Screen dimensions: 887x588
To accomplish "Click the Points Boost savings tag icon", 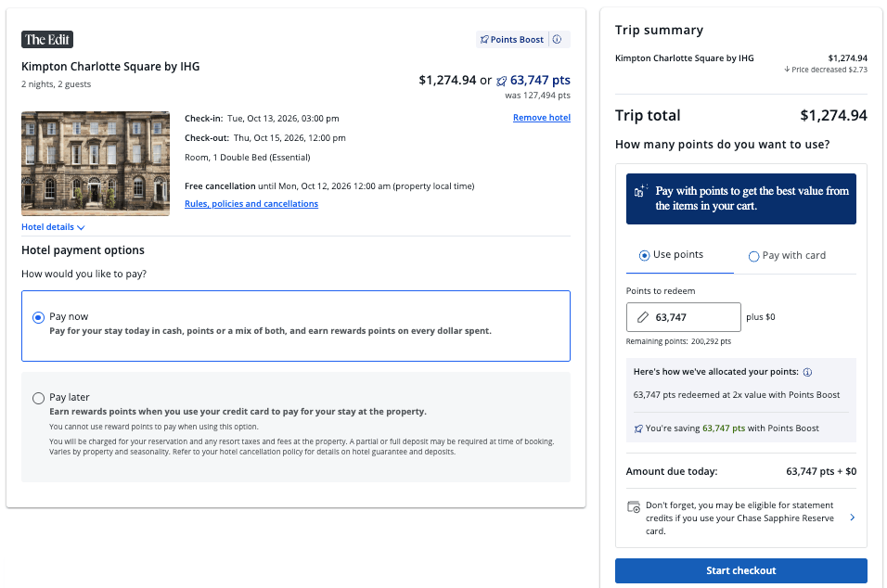I will click(638, 428).
